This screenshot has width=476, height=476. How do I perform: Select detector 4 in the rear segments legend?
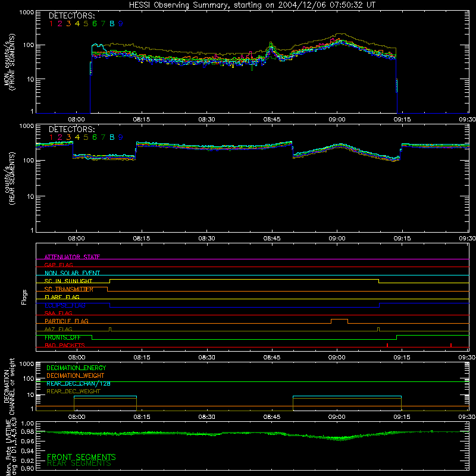[x=77, y=137]
